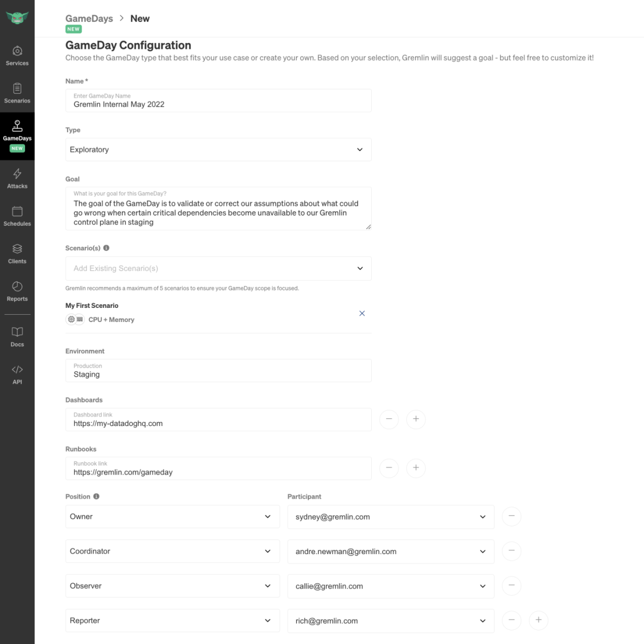Open Docs in the sidebar
644x644 pixels.
17,337
